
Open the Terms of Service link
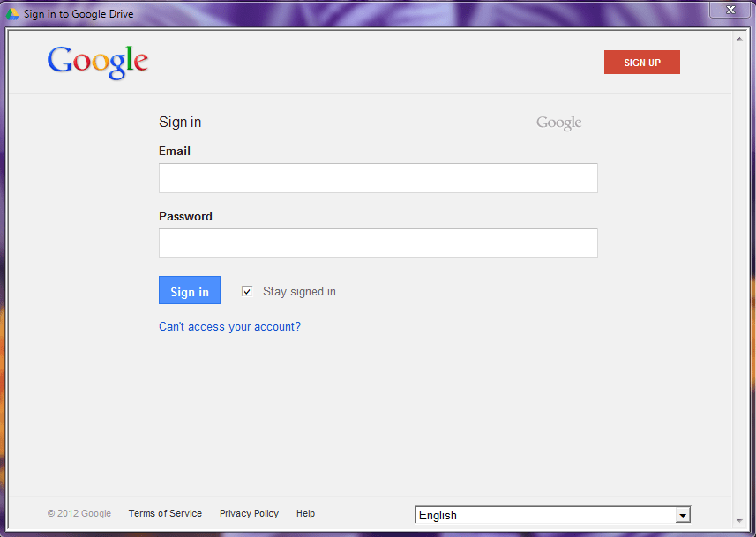pyautogui.click(x=165, y=513)
